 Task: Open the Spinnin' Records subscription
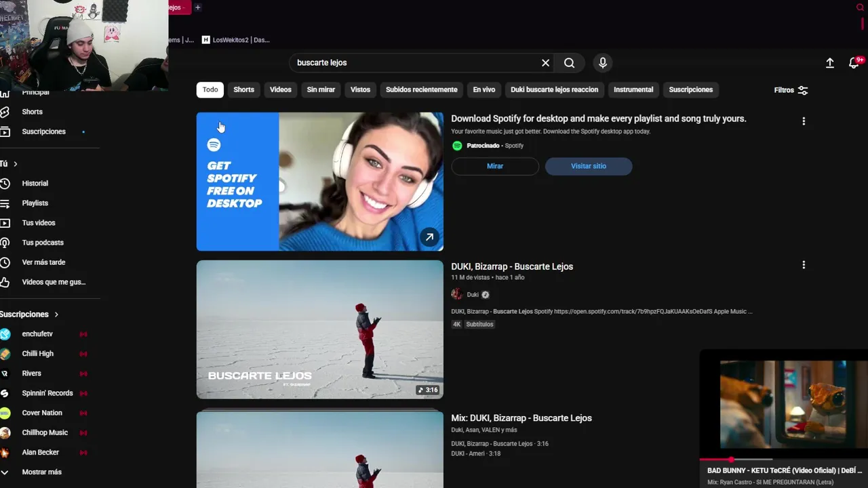coord(47,393)
